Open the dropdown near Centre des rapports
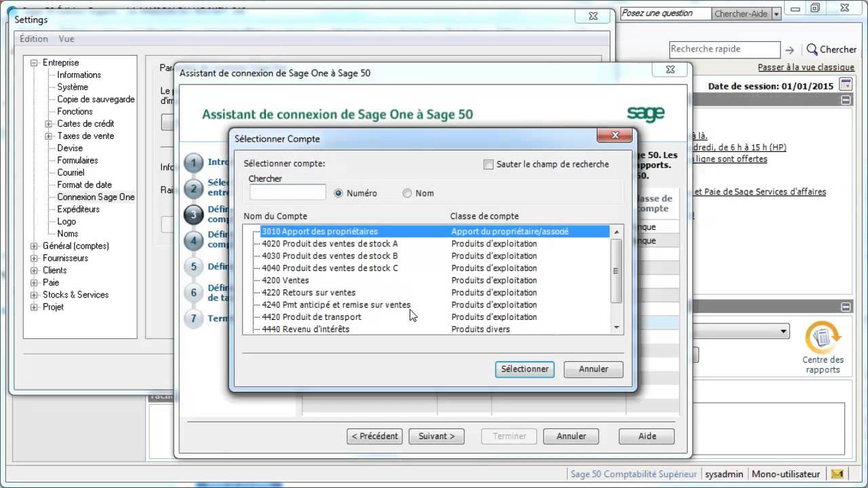Screen dimensions: 868x488 click(x=784, y=331)
